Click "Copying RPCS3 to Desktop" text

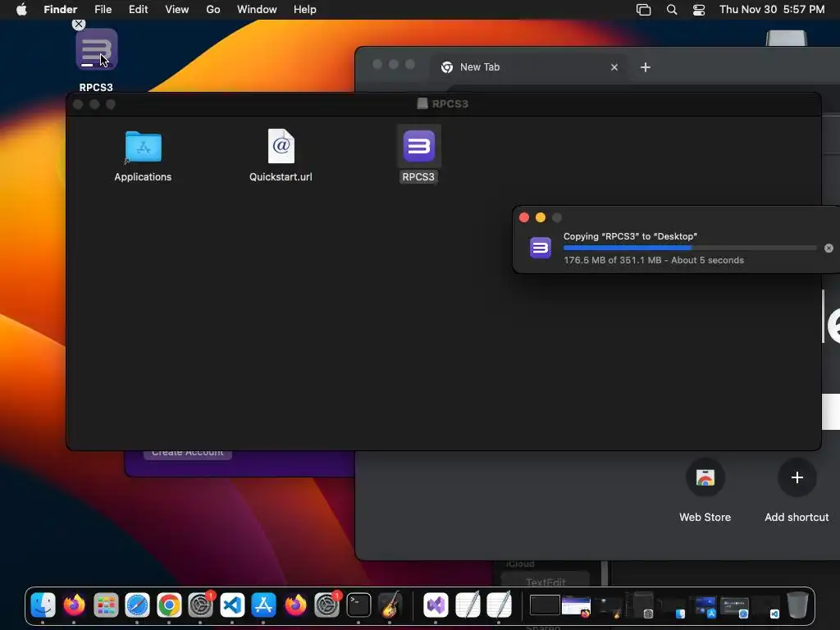tap(630, 236)
